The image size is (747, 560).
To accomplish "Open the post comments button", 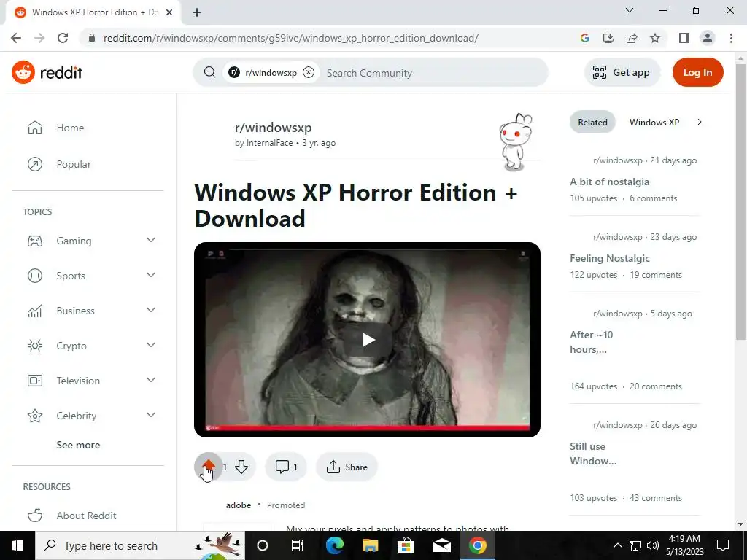I will [286, 467].
